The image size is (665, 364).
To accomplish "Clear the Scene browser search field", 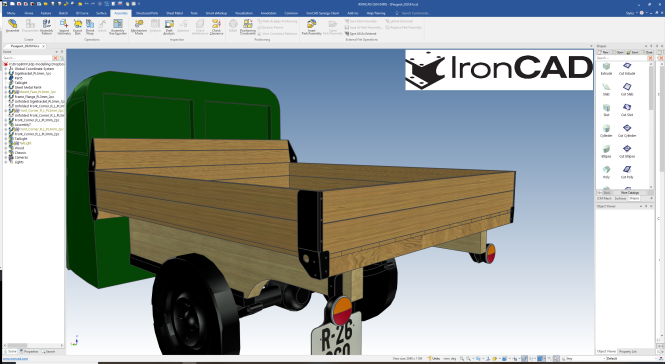I will (x=55, y=58).
